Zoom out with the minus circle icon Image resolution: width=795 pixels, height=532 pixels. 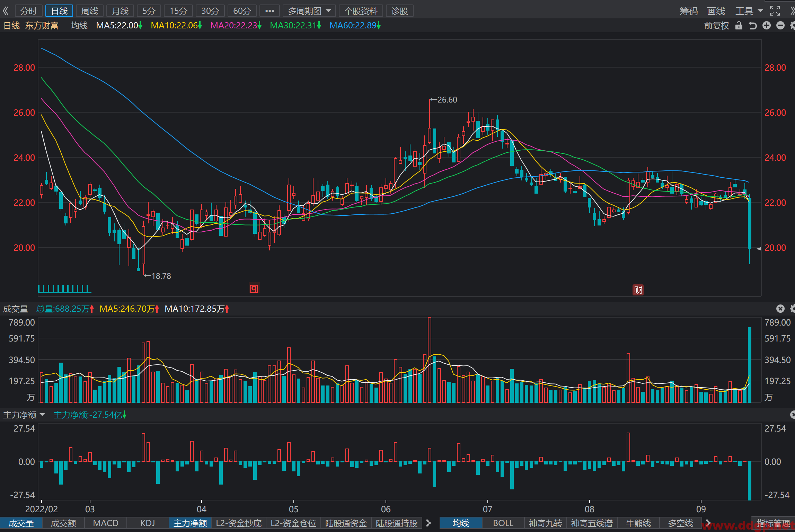pos(780,26)
